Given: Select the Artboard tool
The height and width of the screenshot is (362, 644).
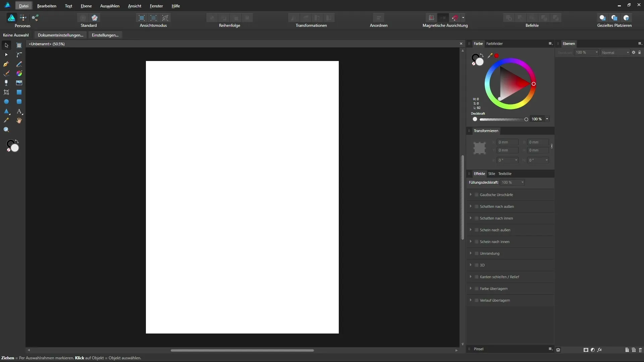Looking at the screenshot, I should [19, 45].
